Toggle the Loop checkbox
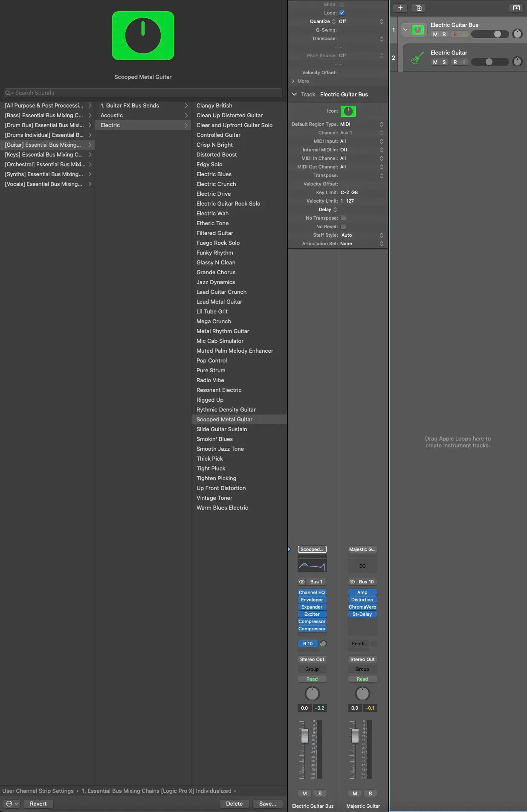Image resolution: width=527 pixels, height=812 pixels. (342, 13)
